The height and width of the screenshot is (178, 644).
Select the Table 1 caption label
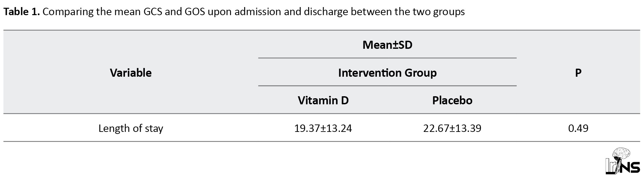click(x=22, y=12)
